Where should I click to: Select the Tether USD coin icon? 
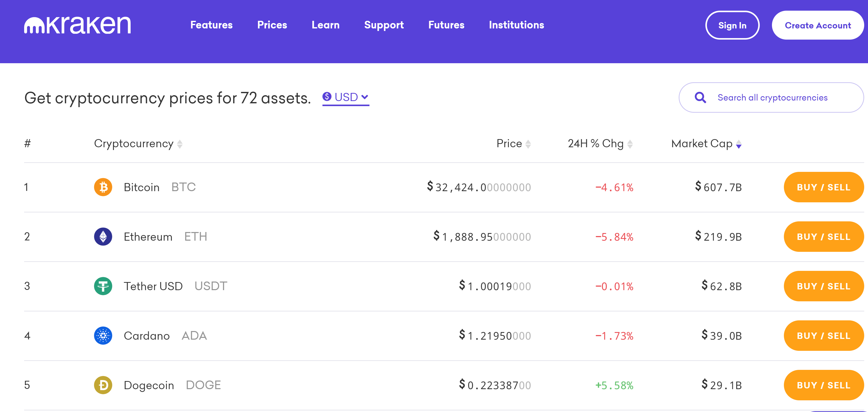tap(103, 286)
